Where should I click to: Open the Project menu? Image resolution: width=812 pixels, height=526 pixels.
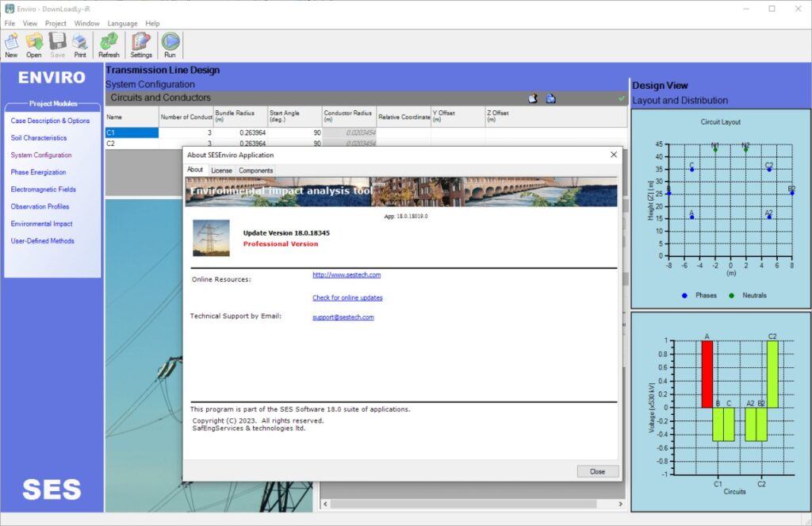click(56, 24)
